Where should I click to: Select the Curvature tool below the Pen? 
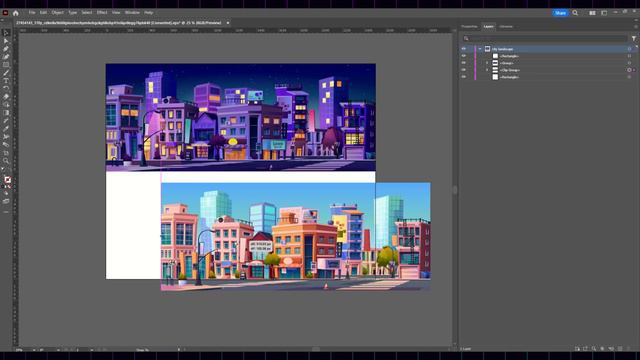[x=6, y=57]
